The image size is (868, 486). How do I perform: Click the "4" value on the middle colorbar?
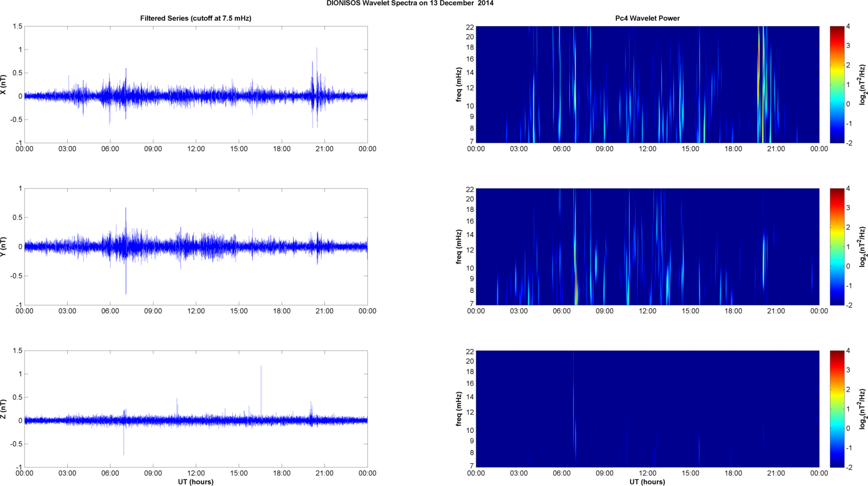[x=848, y=189]
